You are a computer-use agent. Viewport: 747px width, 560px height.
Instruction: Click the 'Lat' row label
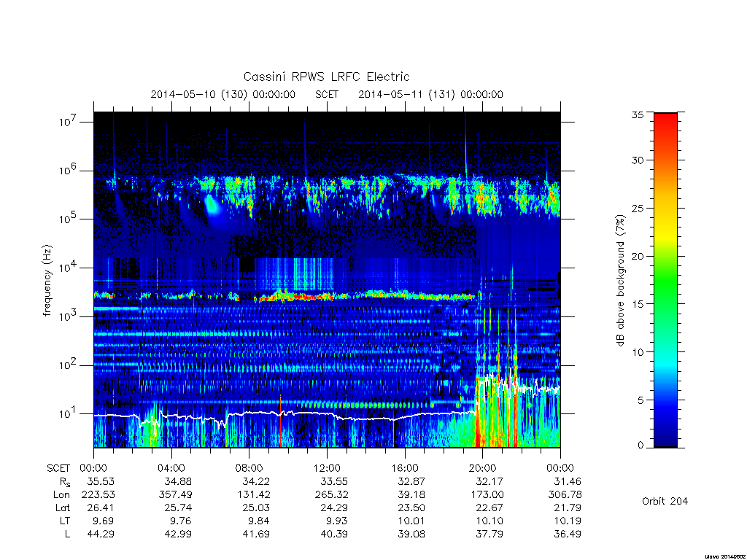point(63,508)
